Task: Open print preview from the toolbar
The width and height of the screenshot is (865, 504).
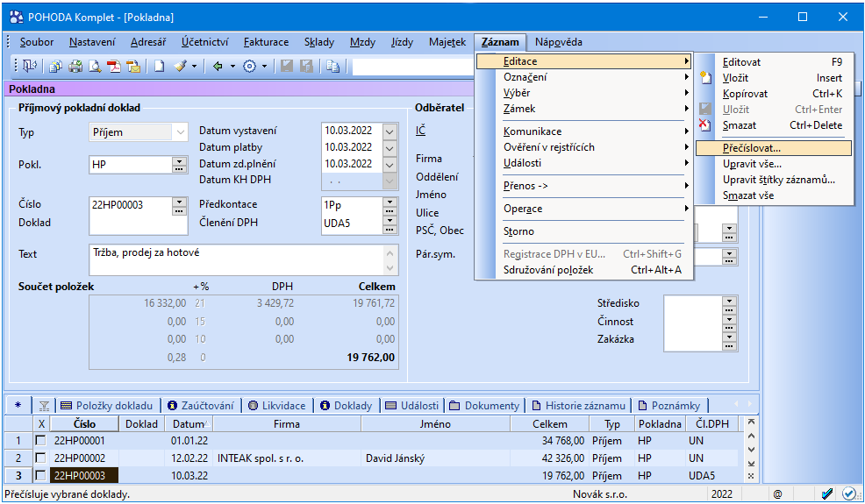Action: pos(94,67)
